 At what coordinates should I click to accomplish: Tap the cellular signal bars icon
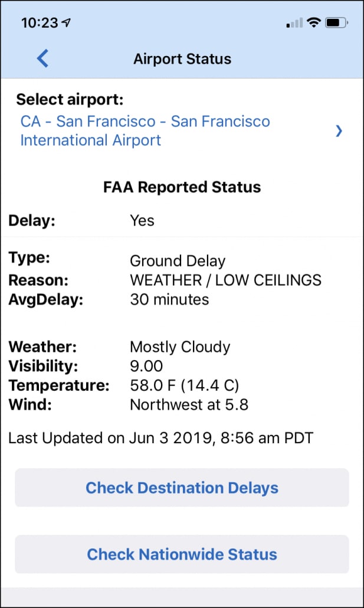click(294, 24)
